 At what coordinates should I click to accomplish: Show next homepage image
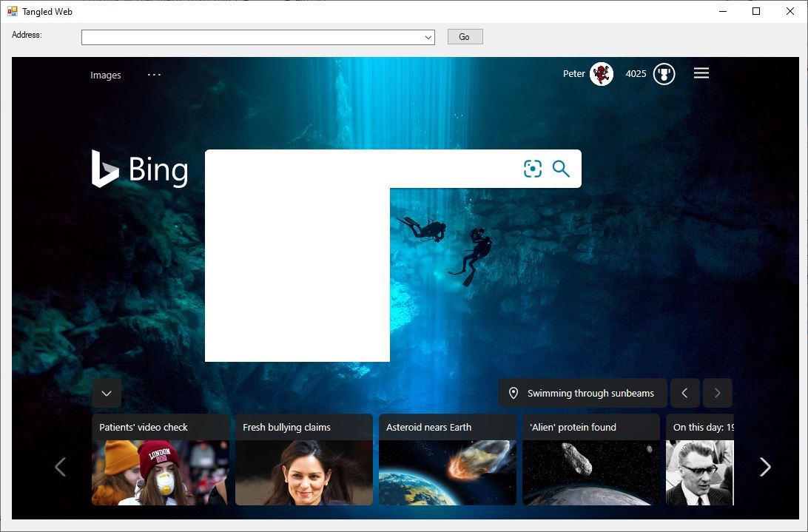[x=717, y=394]
